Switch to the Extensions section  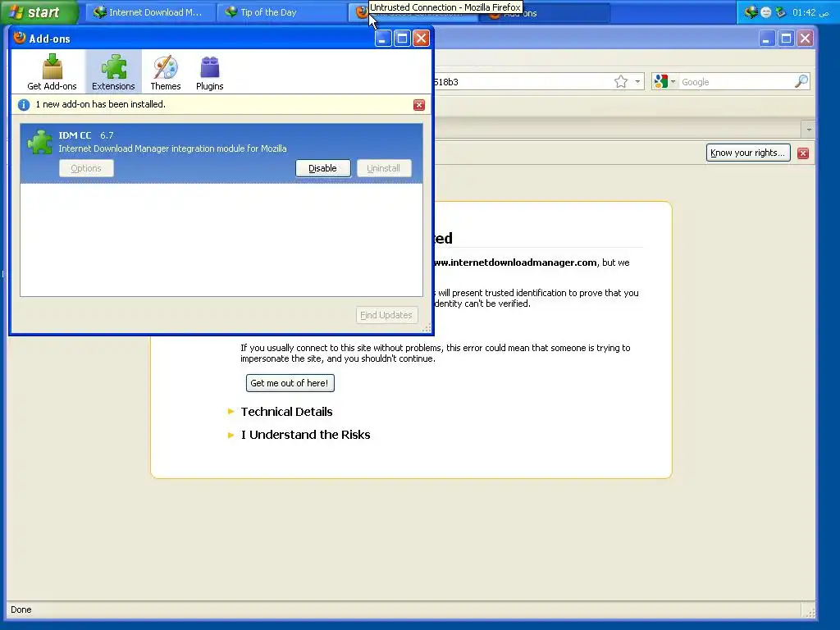point(113,72)
